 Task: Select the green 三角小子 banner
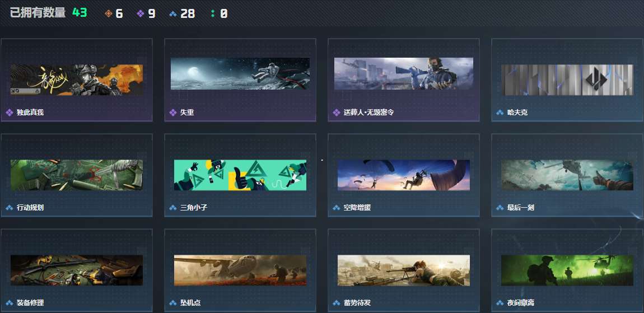[x=240, y=175]
